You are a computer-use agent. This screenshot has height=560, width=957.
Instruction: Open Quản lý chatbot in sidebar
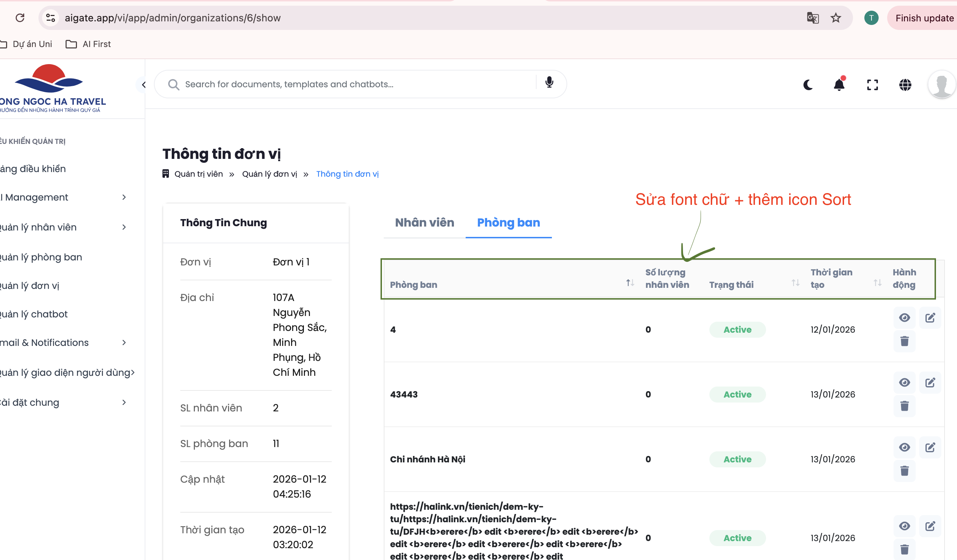[34, 314]
